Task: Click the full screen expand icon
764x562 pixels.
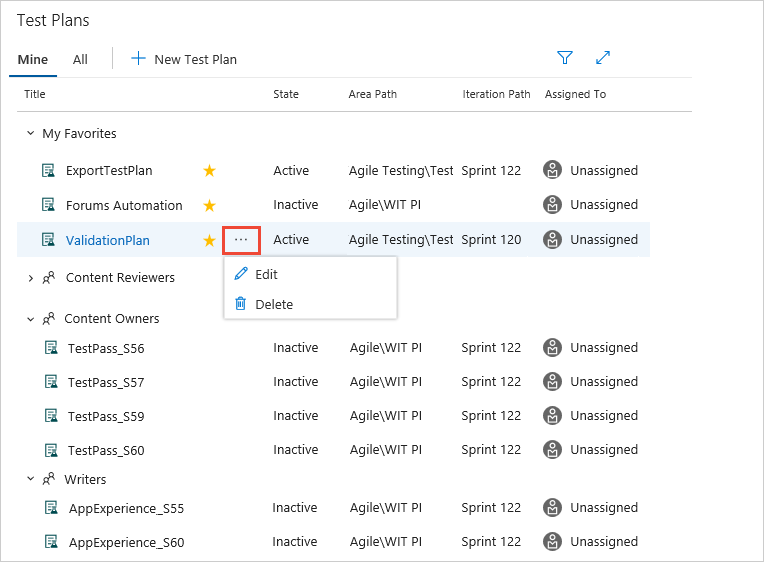Action: click(x=603, y=58)
